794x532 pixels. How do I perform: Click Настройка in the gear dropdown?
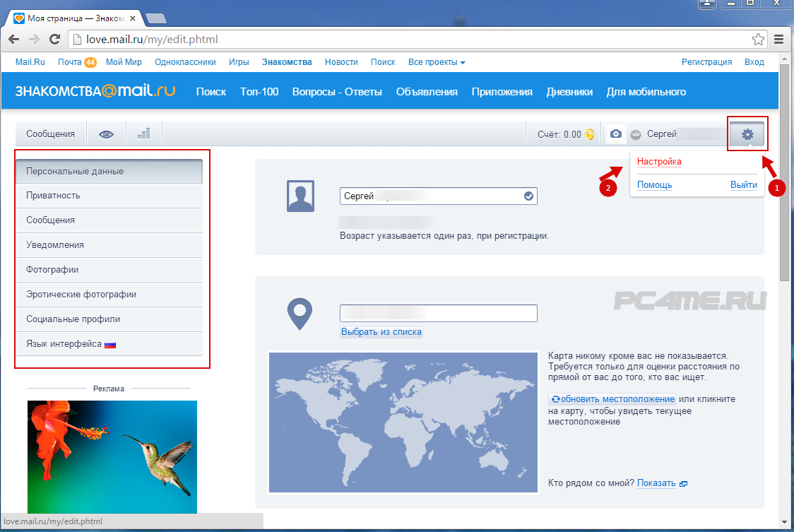coord(659,162)
